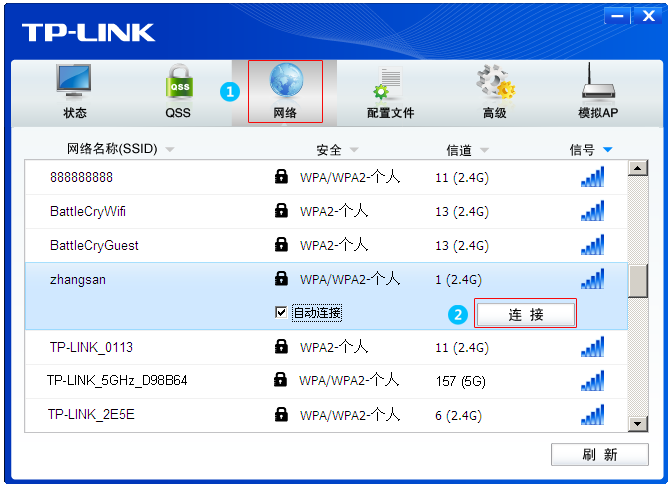Click channel value 1 (2.4G)
The height and width of the screenshot is (486, 671).
coord(458,280)
